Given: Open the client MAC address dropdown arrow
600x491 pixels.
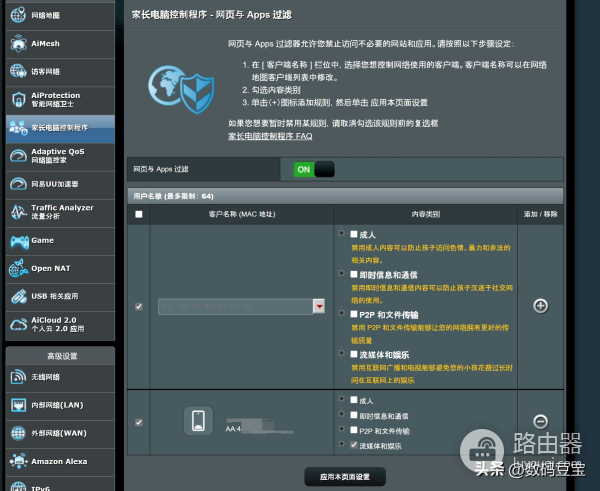Looking at the screenshot, I should (319, 306).
